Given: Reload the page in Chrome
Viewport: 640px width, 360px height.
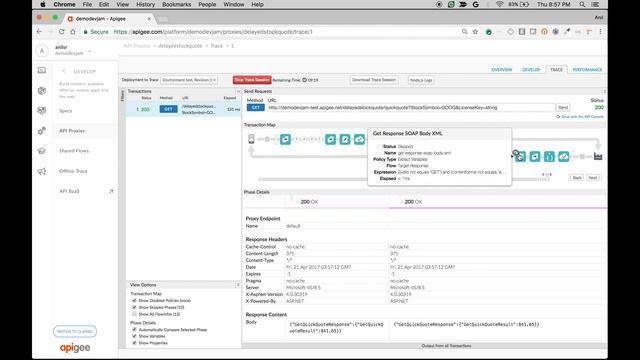Looking at the screenshot, I should click(61, 31).
